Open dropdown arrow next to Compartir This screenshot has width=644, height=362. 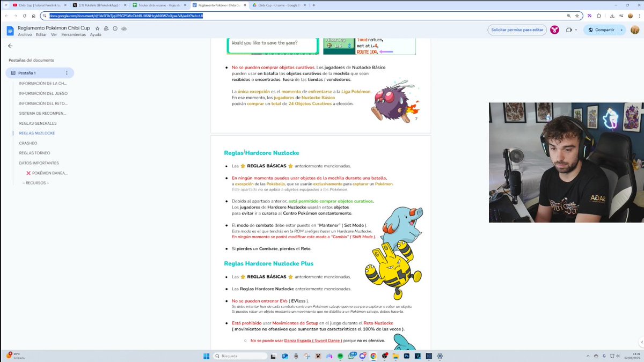click(x=621, y=29)
